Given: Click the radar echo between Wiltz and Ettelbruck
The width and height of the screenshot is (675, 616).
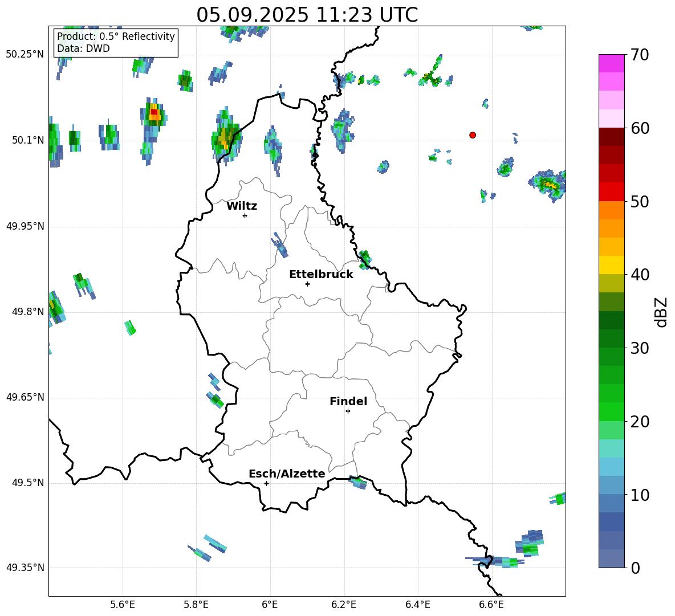Looking at the screenshot, I should pos(279,245).
